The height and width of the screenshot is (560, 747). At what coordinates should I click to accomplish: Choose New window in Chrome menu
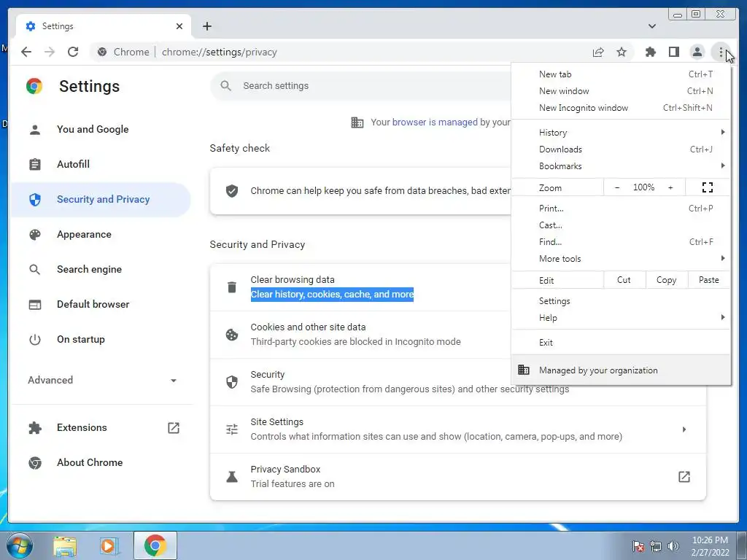(621, 91)
